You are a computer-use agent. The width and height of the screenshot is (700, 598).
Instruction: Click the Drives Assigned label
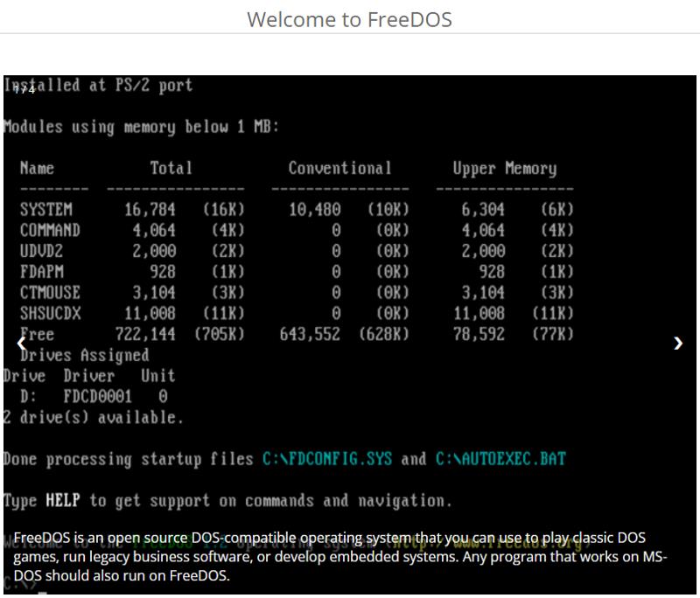[84, 355]
